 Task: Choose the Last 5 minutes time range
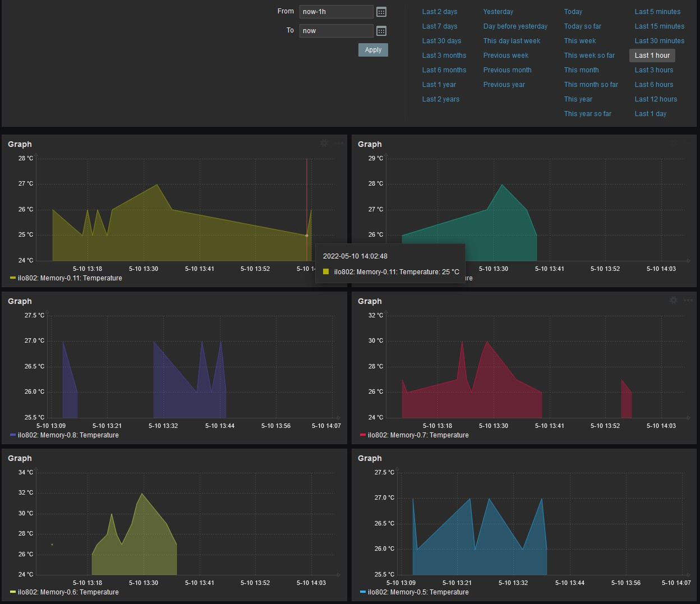pos(657,12)
